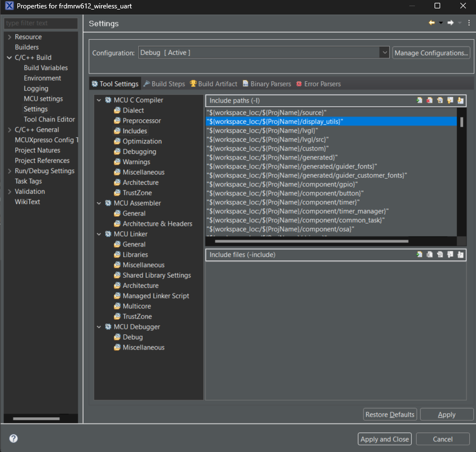Click the back navigation arrow in Settings header
Viewport: 476px width, 452px height.
click(x=432, y=23)
